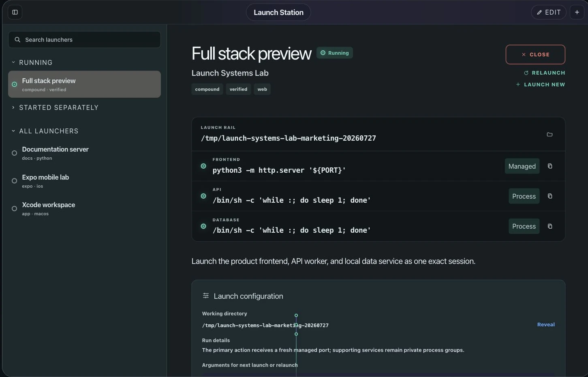Click the API running status icon
Image resolution: width=588 pixels, height=377 pixels.
click(203, 196)
